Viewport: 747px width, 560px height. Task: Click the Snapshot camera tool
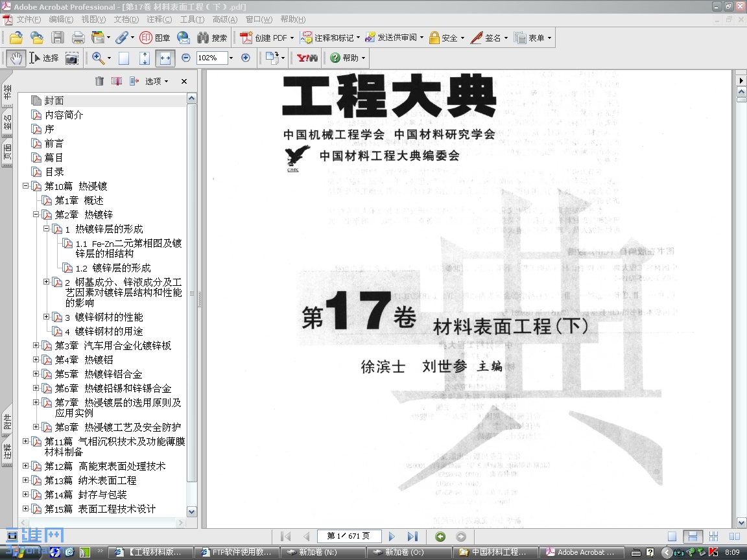(x=71, y=58)
